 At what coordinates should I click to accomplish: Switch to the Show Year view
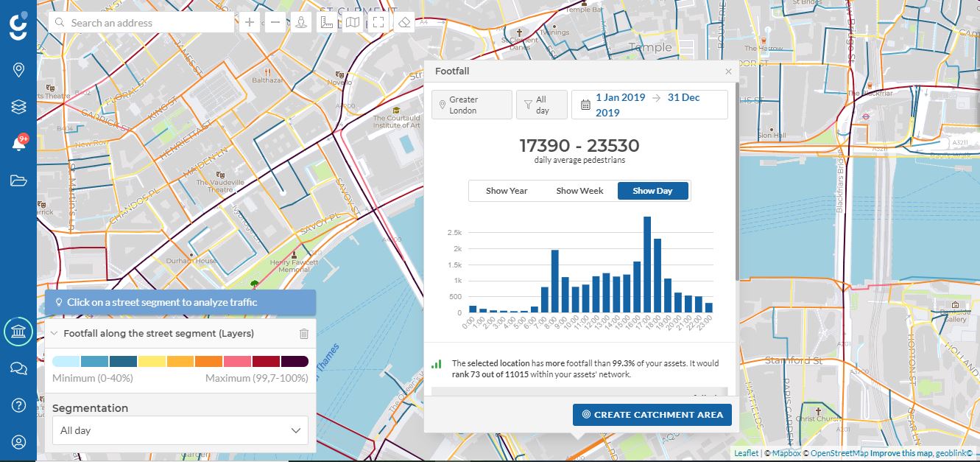point(506,190)
